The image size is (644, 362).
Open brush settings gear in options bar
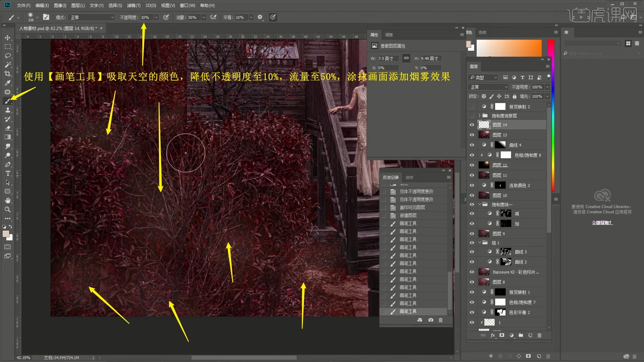(x=260, y=17)
